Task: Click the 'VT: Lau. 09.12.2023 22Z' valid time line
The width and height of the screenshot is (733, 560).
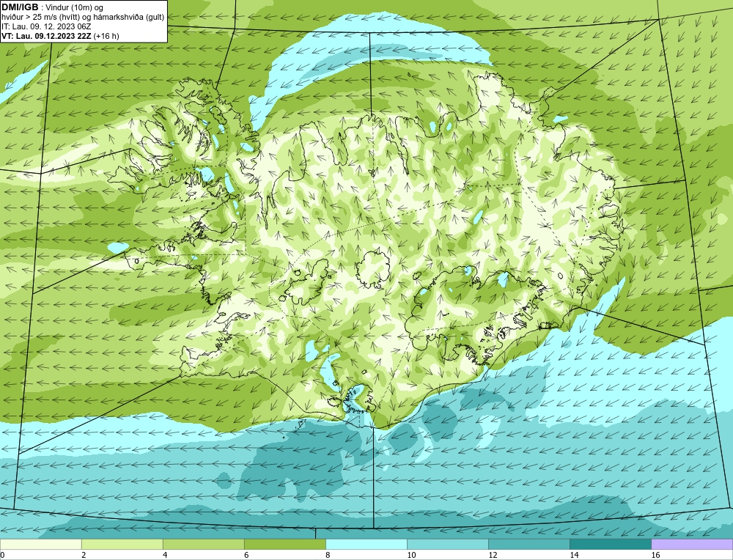Action: point(47,36)
